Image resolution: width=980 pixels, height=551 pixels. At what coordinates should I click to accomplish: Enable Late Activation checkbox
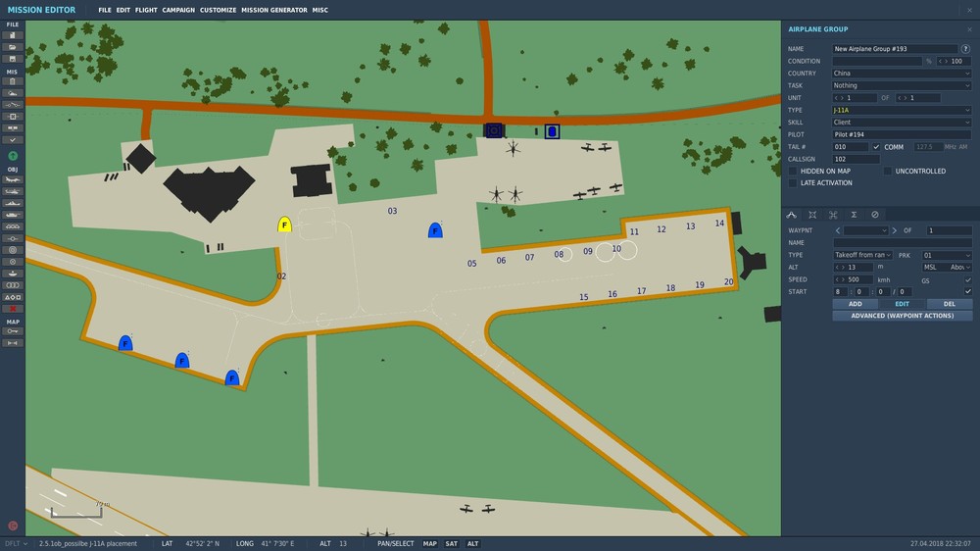pos(793,183)
